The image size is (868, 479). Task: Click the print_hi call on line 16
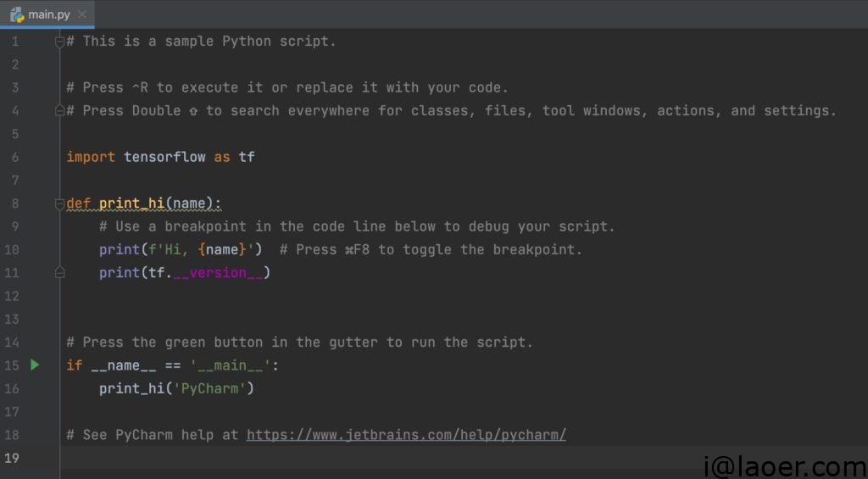pyautogui.click(x=131, y=388)
